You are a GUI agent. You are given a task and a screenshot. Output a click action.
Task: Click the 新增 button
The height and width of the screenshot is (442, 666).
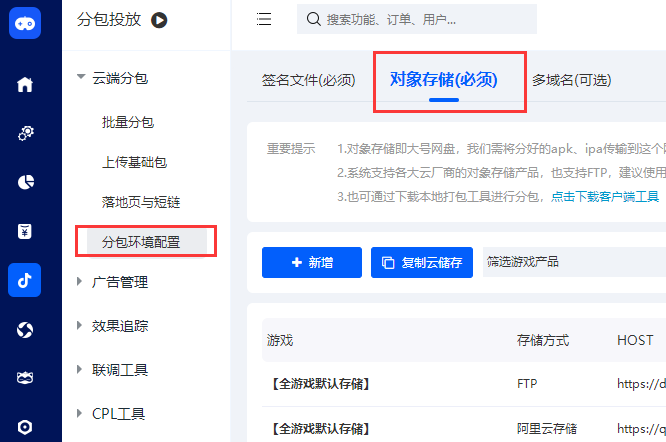click(311, 262)
